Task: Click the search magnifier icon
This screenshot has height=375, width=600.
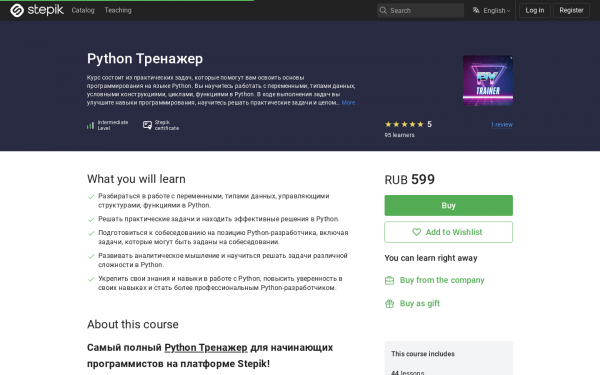Action: [x=383, y=10]
